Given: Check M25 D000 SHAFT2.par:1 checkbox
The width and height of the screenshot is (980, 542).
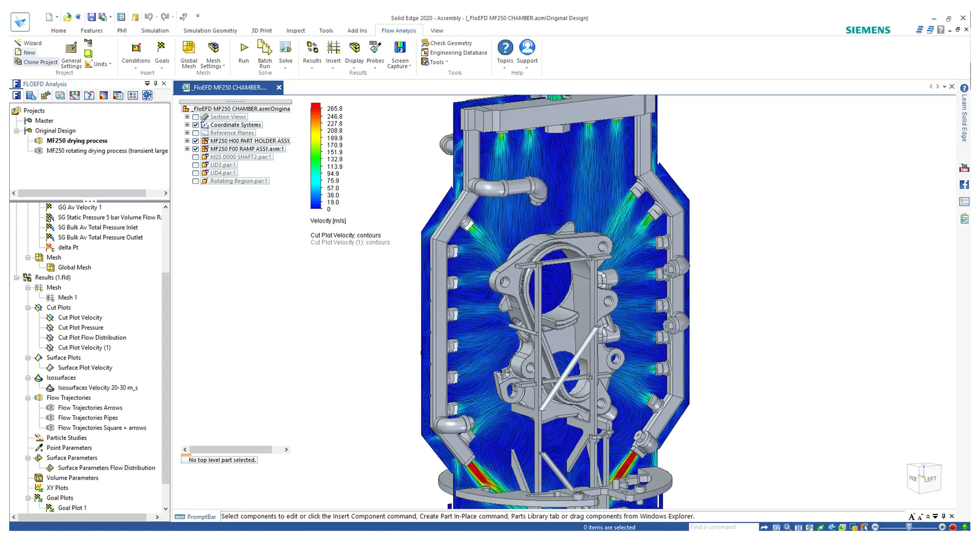Looking at the screenshot, I should 196,157.
